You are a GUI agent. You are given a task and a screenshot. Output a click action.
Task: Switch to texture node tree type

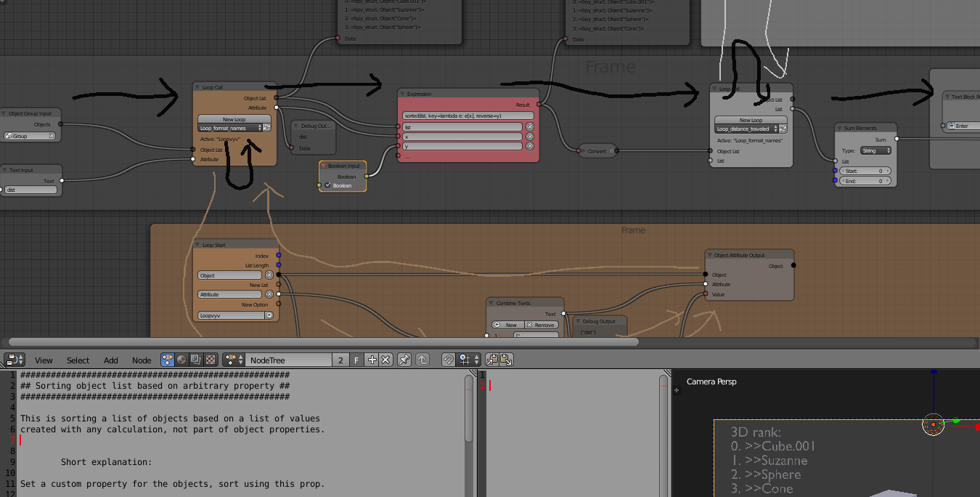[x=211, y=360]
